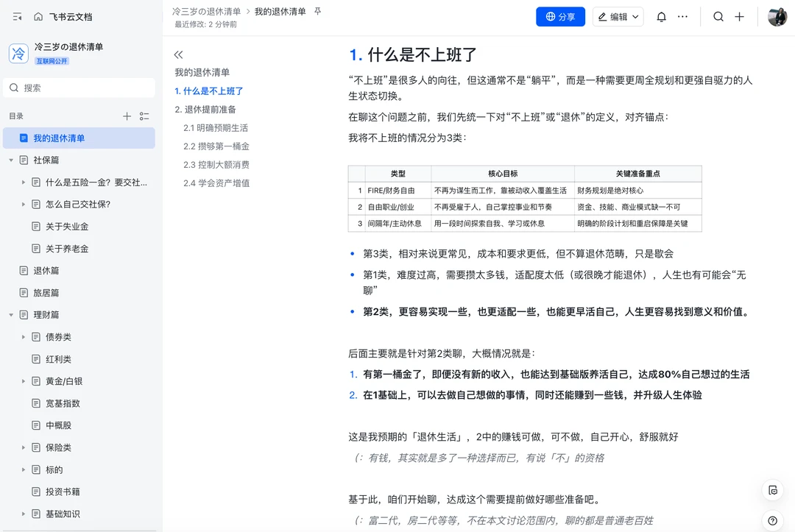Open the 中概股 page
This screenshot has height=532, width=795.
click(58, 425)
